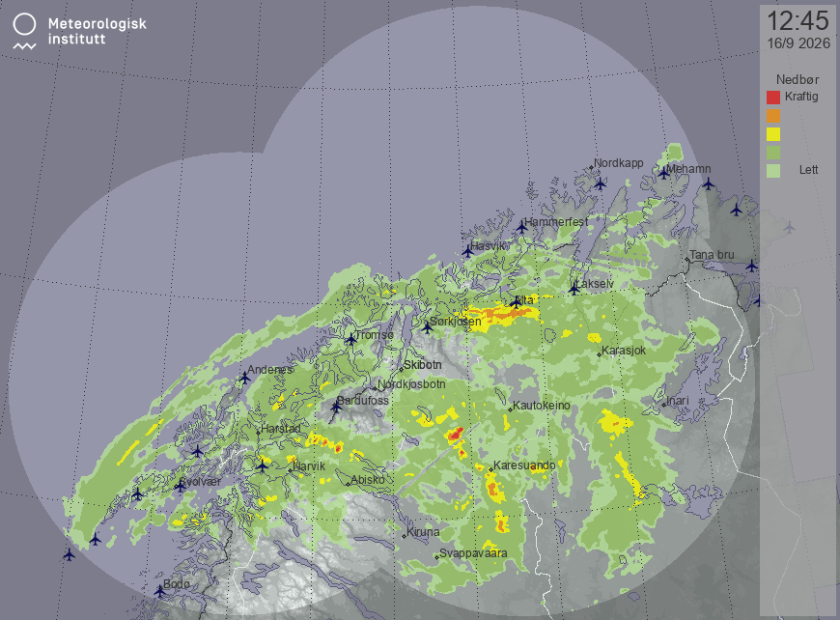Click the Meteorologisk institutt text
840x620 pixels.
[x=97, y=31]
